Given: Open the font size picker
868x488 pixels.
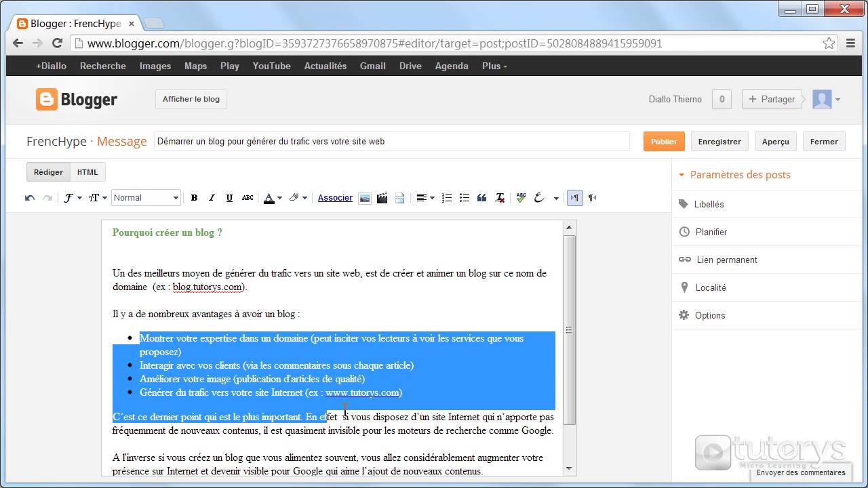Looking at the screenshot, I should coord(98,198).
